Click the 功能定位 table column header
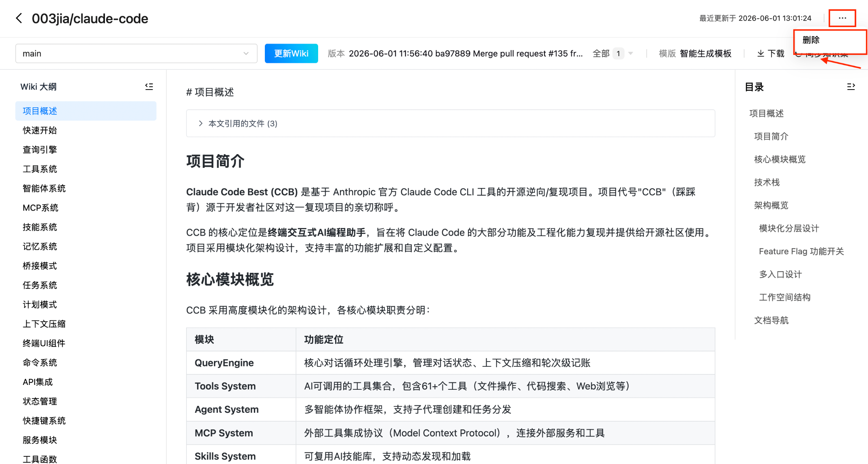The image size is (868, 464). [505, 340]
